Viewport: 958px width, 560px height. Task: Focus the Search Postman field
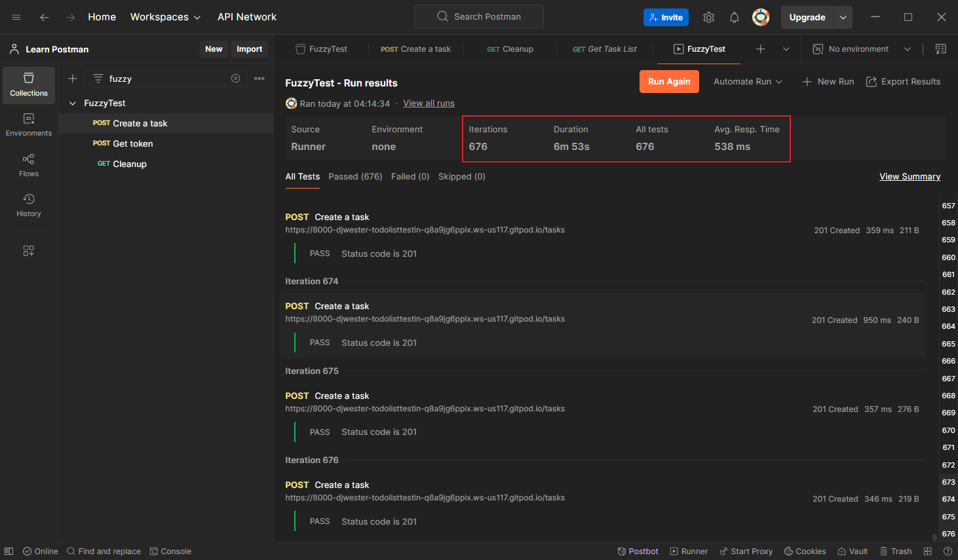click(479, 17)
